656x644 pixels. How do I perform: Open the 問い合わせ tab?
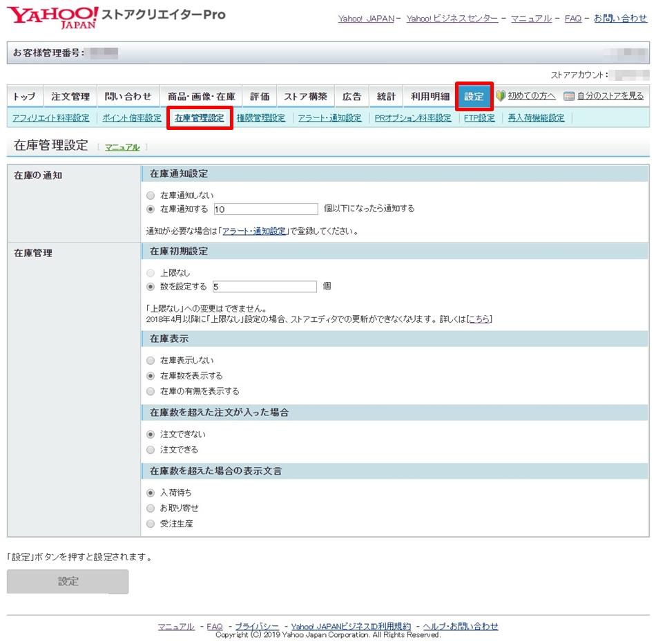coord(128,96)
